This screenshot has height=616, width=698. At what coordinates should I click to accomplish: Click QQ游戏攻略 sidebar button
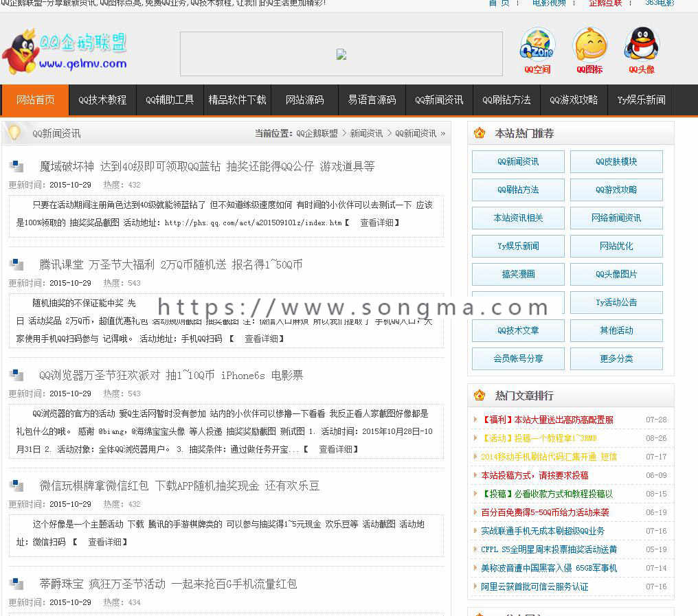[616, 190]
